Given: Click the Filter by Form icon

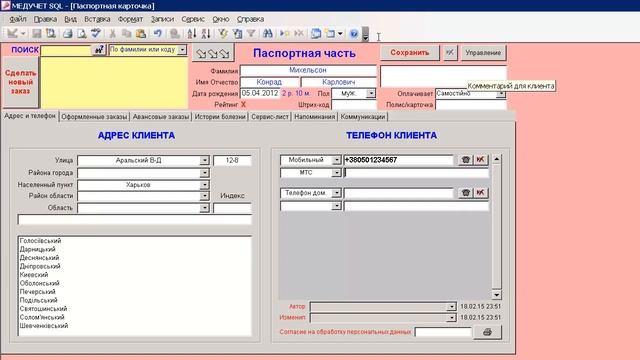Looking at the screenshot, I should pyautogui.click(x=237, y=33).
